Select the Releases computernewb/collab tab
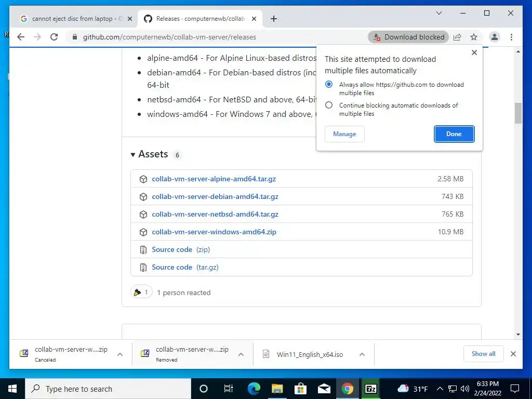Viewport: 532px width, 399px height. (199, 19)
